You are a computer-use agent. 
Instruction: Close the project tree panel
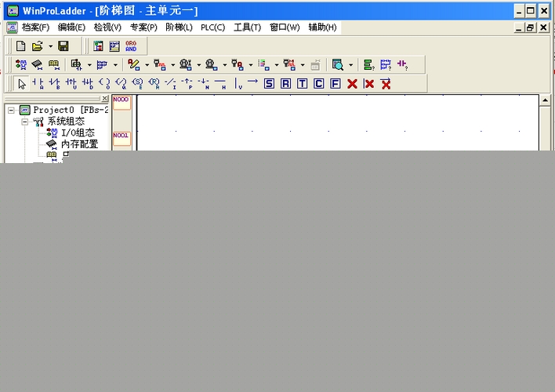coord(105,99)
